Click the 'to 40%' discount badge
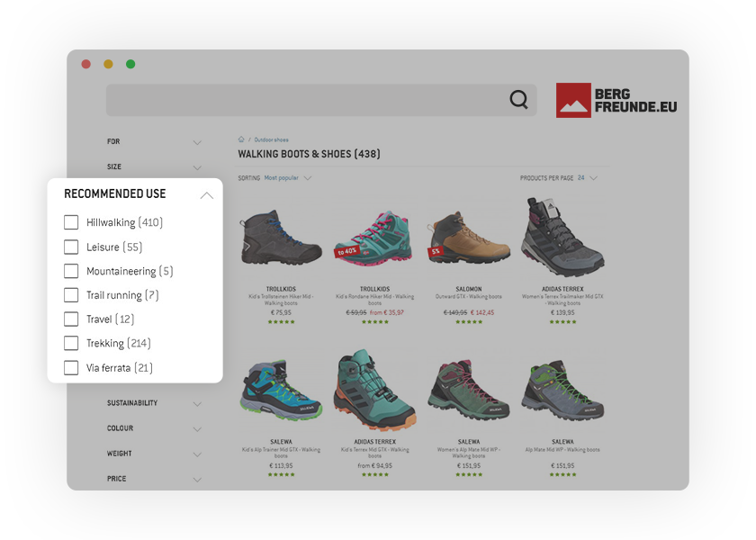 (347, 251)
